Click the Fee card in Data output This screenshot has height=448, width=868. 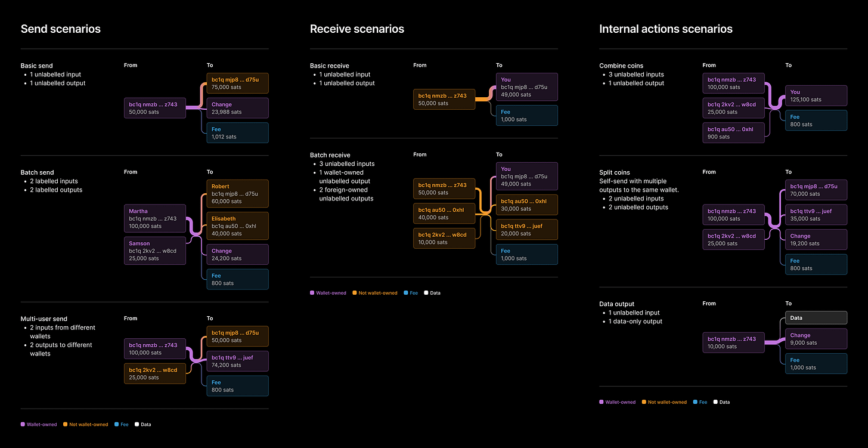point(816,364)
